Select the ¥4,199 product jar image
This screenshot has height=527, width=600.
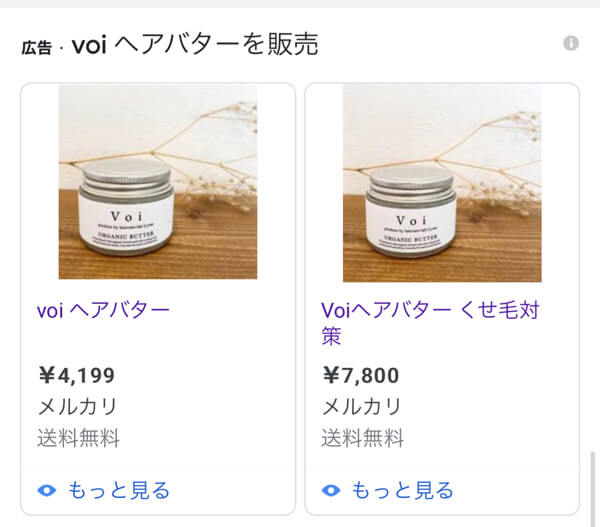tap(158, 182)
